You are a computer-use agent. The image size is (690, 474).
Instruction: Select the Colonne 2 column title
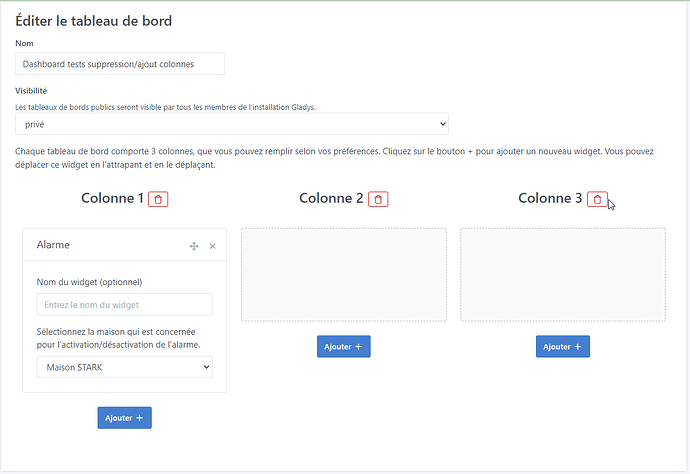click(x=331, y=198)
